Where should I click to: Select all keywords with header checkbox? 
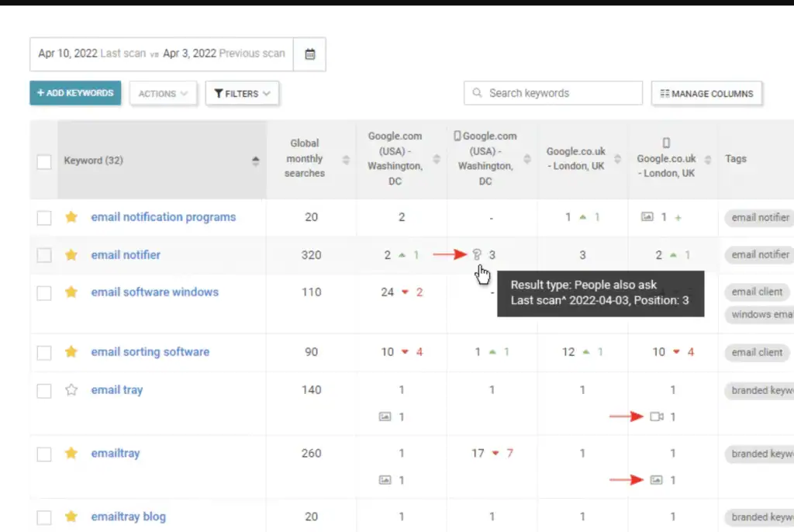point(44,161)
